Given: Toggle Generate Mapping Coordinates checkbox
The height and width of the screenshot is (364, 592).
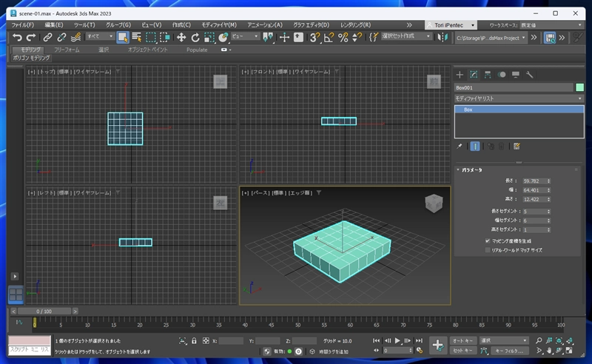Looking at the screenshot, I should 488,240.
